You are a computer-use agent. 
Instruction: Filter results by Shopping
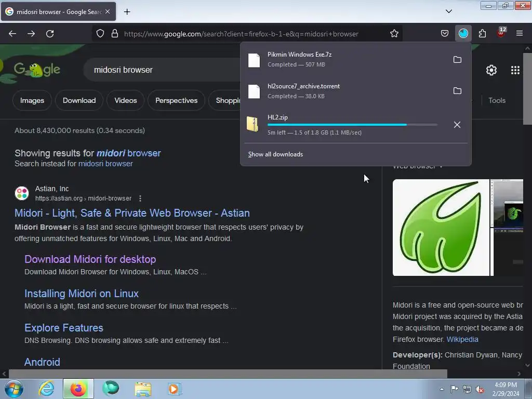[x=225, y=100]
